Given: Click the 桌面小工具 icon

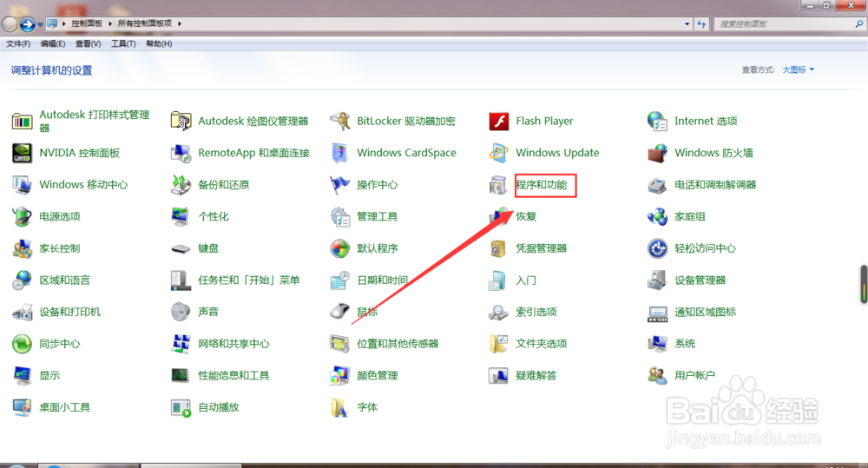Looking at the screenshot, I should (23, 407).
